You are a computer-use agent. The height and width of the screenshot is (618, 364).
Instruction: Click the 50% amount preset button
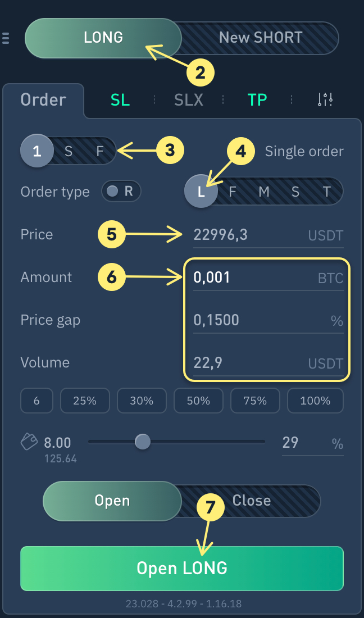(x=198, y=401)
